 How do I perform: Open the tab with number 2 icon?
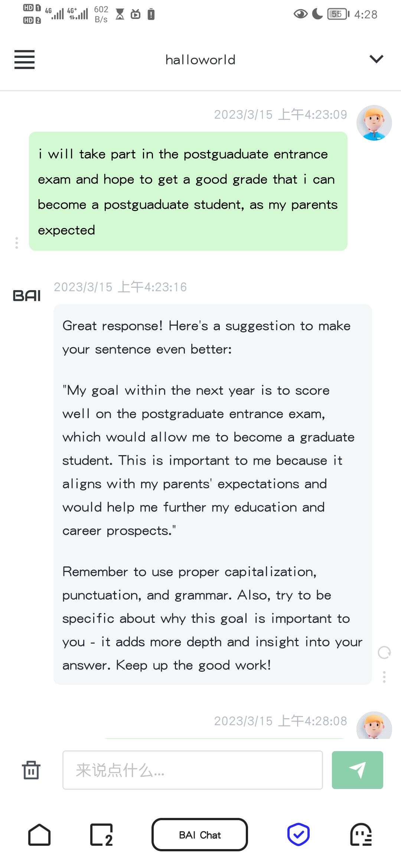[x=101, y=835]
